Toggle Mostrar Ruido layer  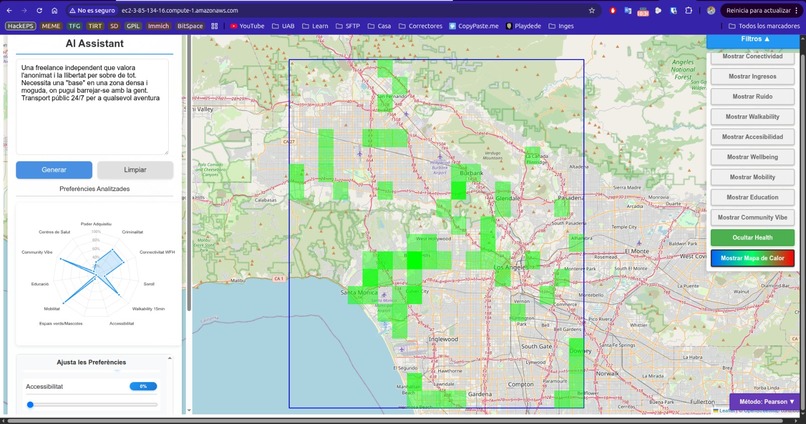[753, 96]
